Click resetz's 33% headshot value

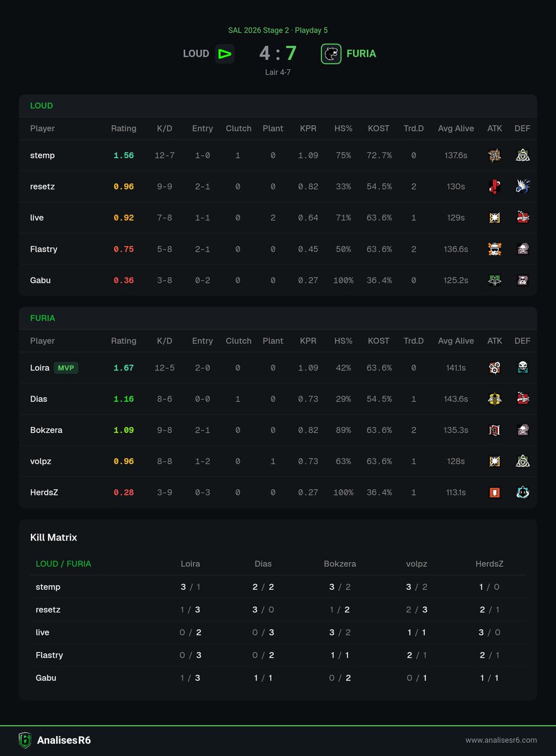[343, 187]
